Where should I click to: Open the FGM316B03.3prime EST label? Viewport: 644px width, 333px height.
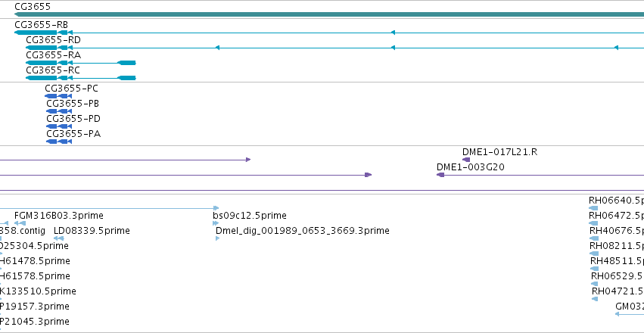pos(59,216)
